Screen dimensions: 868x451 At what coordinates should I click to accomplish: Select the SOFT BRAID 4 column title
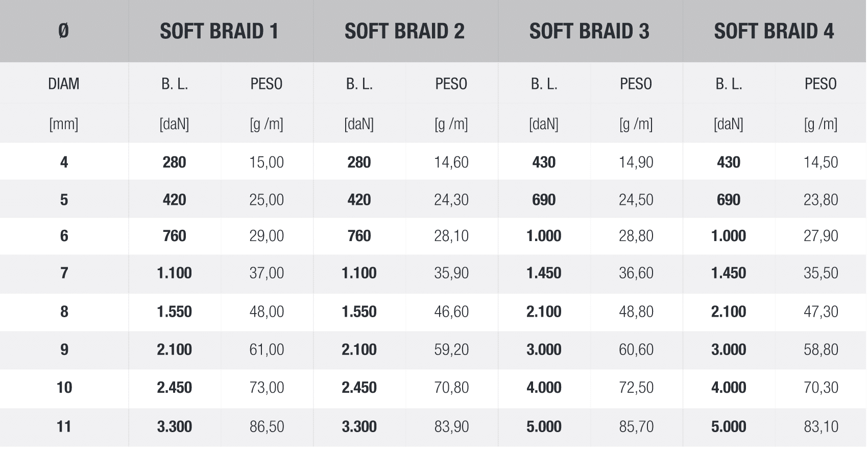(x=774, y=31)
